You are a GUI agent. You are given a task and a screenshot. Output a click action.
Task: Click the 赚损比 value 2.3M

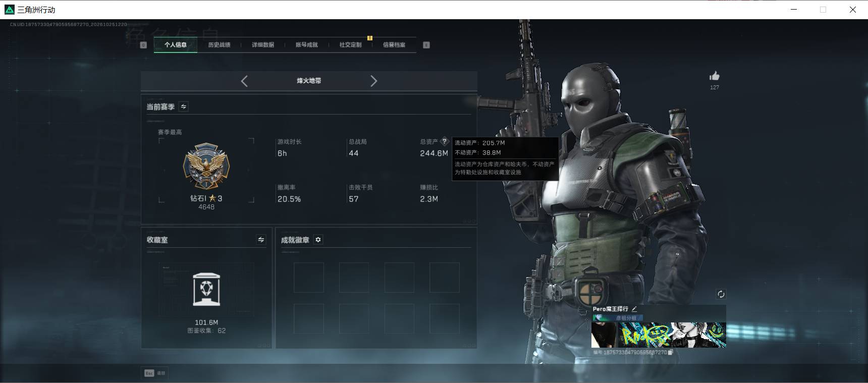429,199
